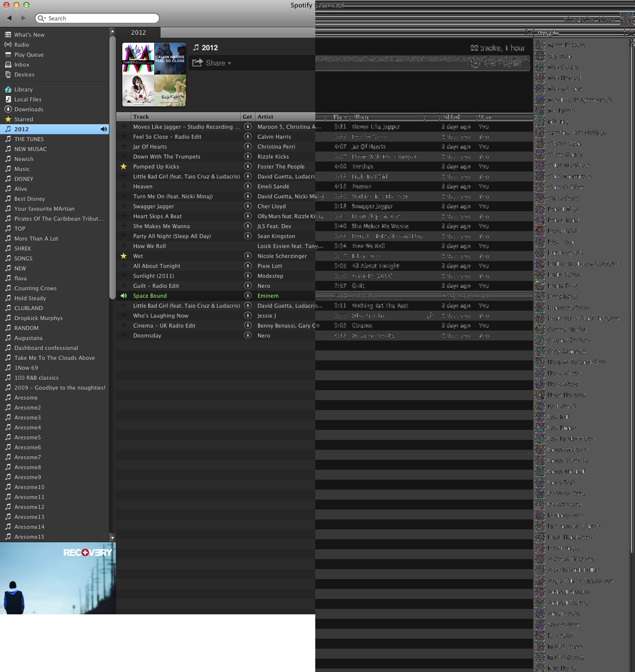The height and width of the screenshot is (672, 635).
Task: Click the Get download icon for Space Bound
Action: (x=248, y=296)
